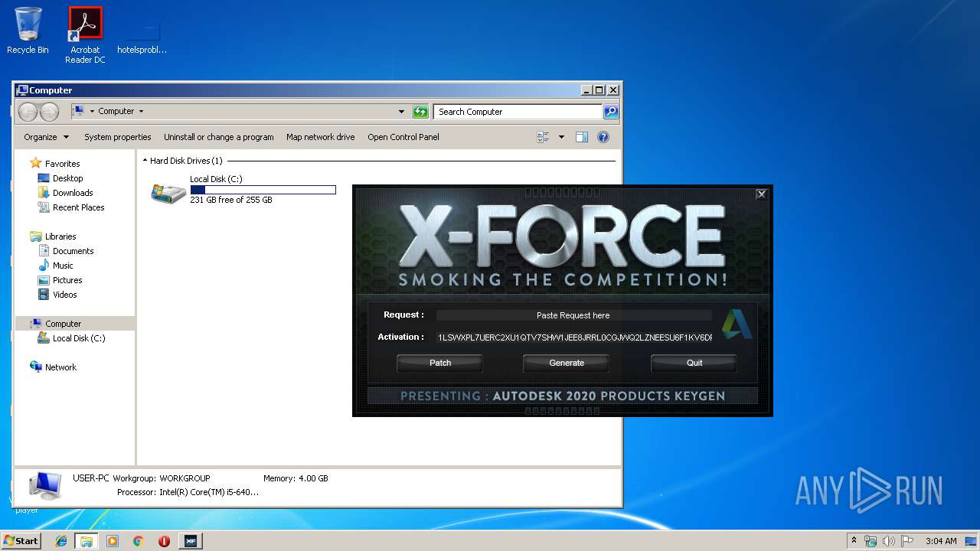Maximize the Computer window
980x551 pixels.
coord(599,90)
